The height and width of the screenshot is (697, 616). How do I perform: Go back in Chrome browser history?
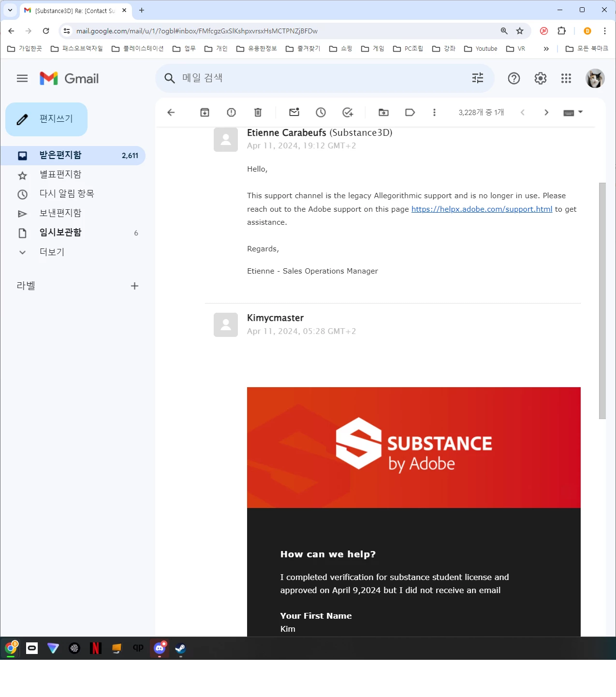11,31
